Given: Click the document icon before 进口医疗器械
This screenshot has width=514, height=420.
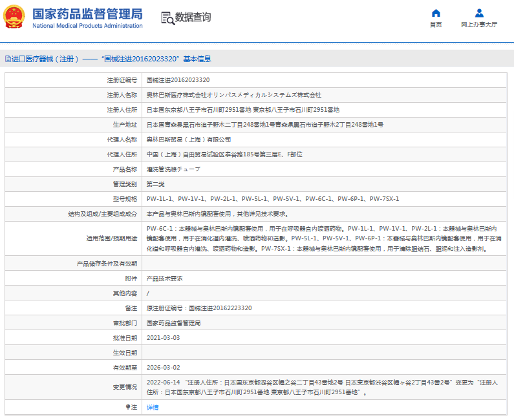Looking at the screenshot, I should tap(8, 59).
